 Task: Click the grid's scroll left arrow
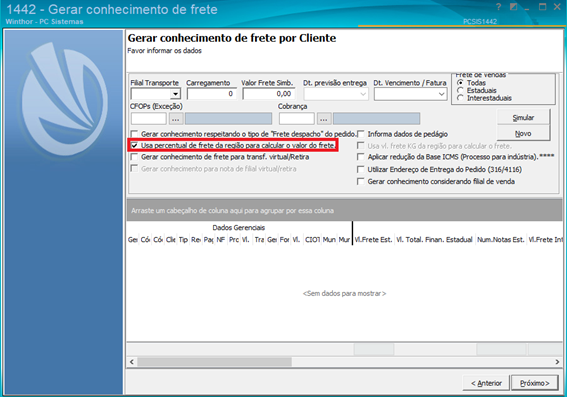point(132,362)
